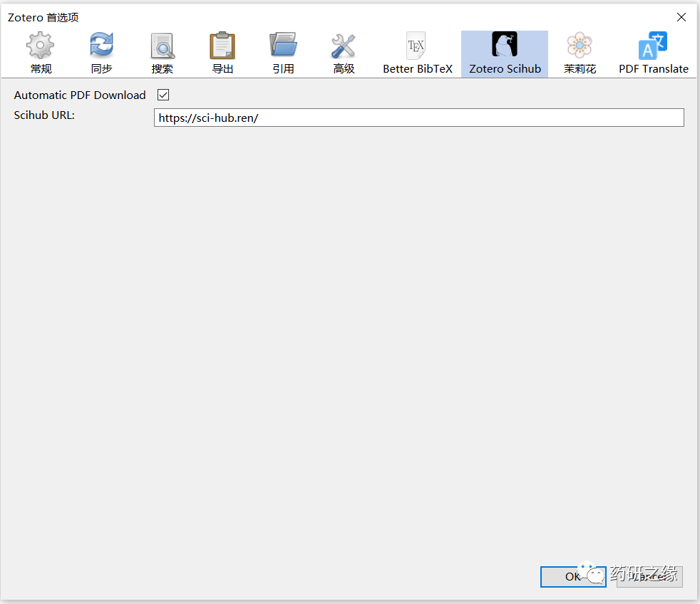Screen dimensions: 700x604
Task: Open the 茉莉花 Jasminum plugin pane
Action: 580,53
